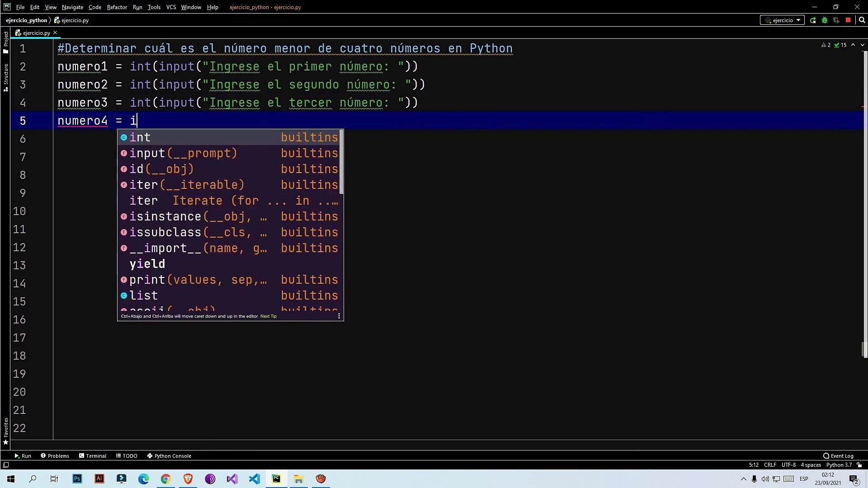Click the Next Tip link in popup
The image size is (868, 488).
(268, 316)
